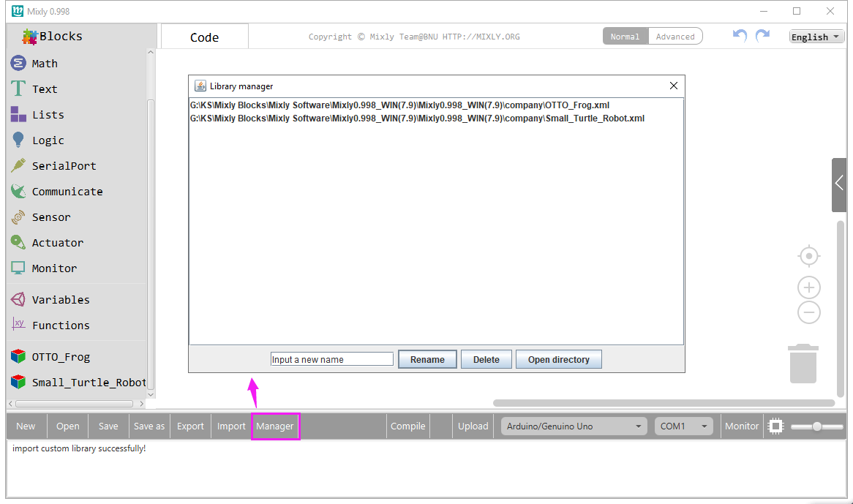853x504 pixels.
Task: Click the Open directory button
Action: coord(559,359)
